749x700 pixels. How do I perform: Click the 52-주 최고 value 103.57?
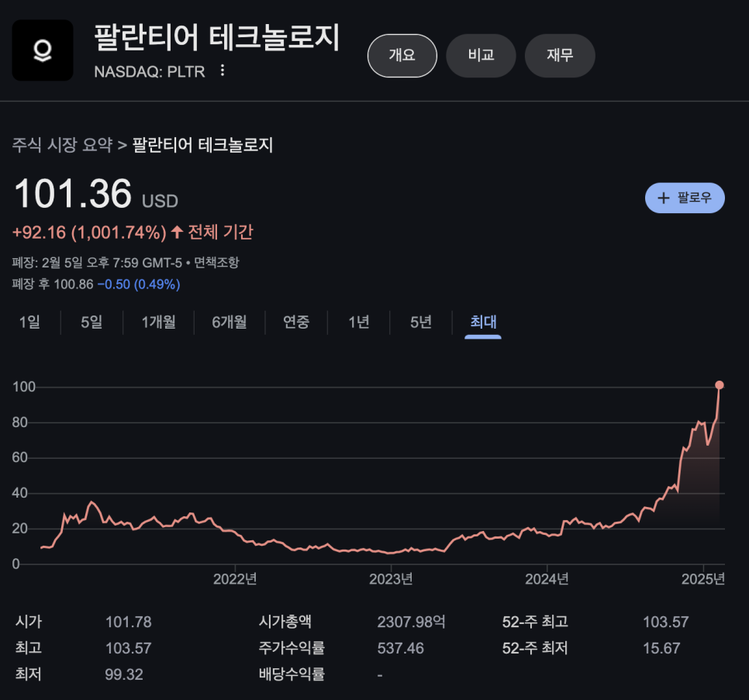coord(666,622)
